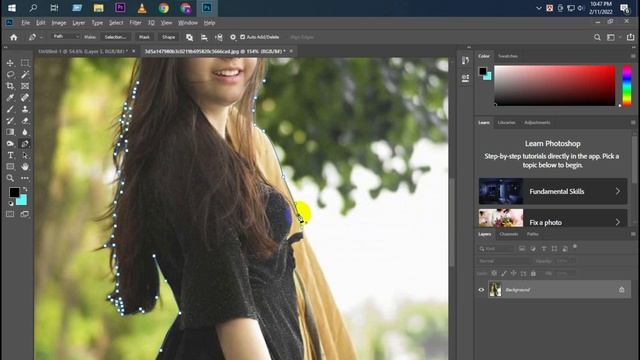Select the Clone Stamp tool
Screen dimensions: 640x360
[25, 109]
